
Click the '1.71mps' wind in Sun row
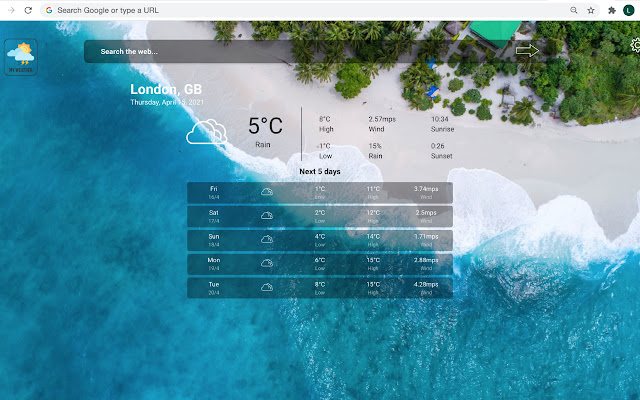pyautogui.click(x=426, y=236)
